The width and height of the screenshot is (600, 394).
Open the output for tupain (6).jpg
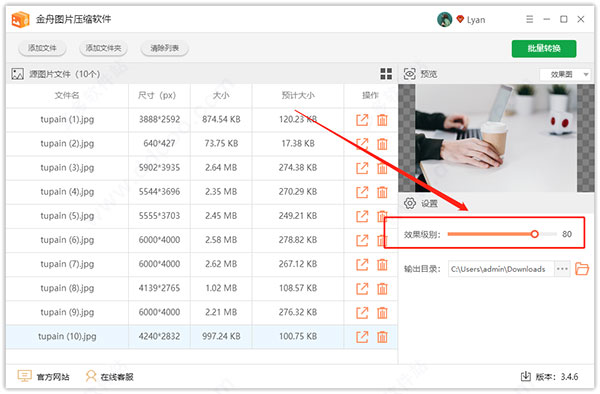362,241
